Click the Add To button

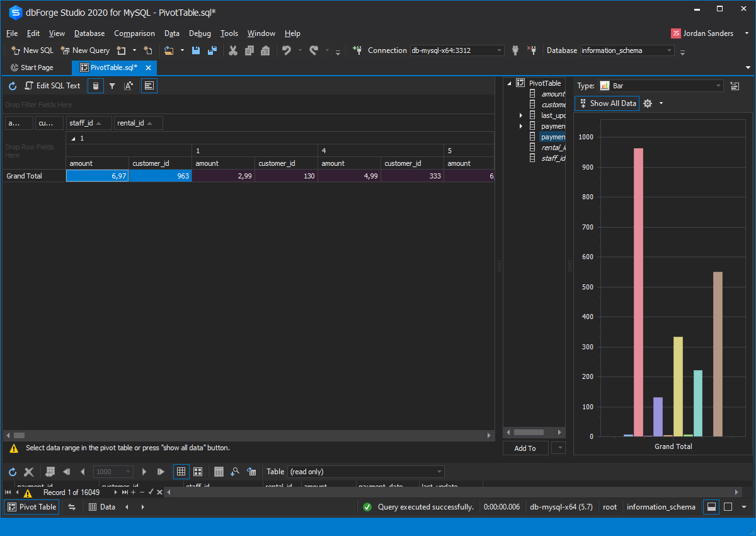[x=525, y=448]
